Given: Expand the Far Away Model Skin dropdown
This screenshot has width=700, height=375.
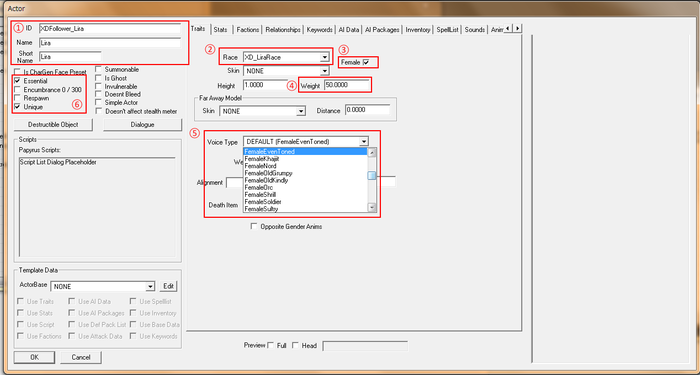Looking at the screenshot, I should pyautogui.click(x=301, y=111).
